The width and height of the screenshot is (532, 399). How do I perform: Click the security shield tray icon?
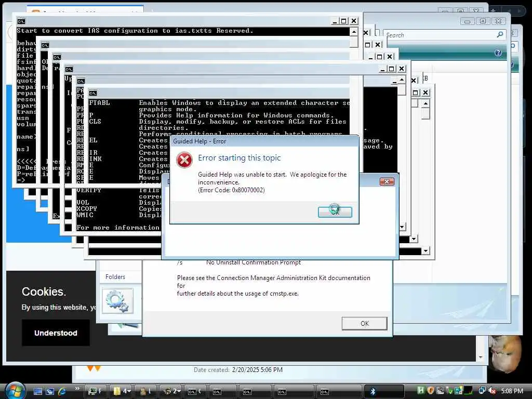click(x=431, y=391)
